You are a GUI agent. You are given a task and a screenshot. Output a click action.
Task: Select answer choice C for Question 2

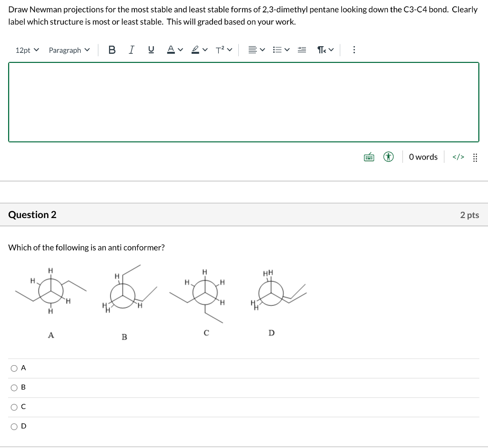[x=14, y=407]
